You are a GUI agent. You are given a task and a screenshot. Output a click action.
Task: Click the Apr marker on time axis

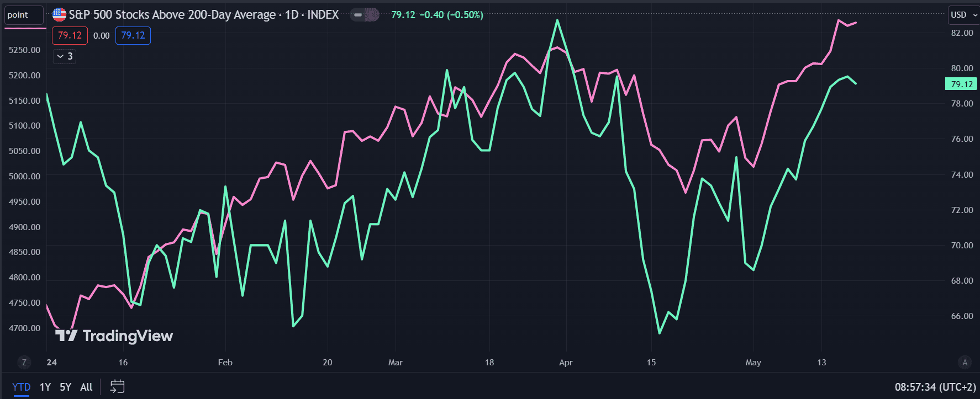pos(566,363)
